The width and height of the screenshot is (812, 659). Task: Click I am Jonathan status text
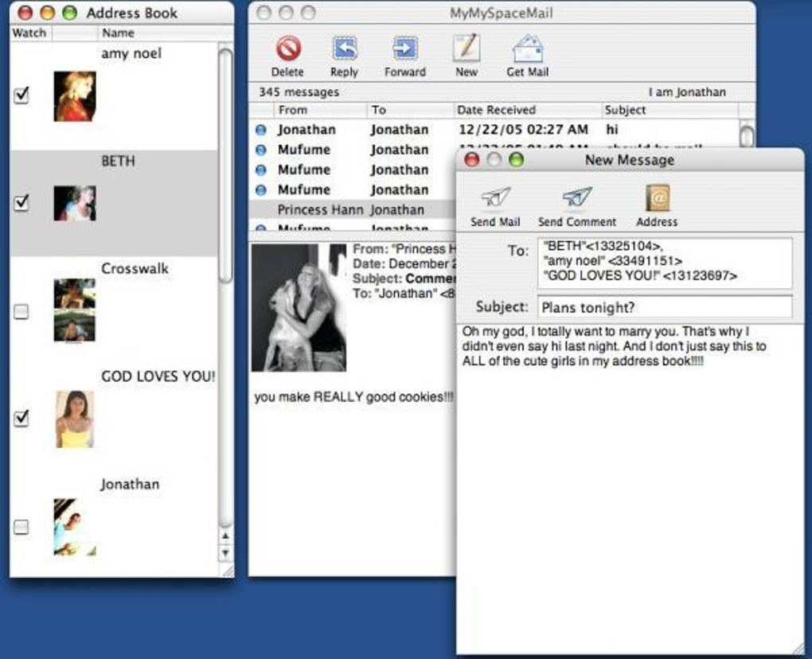[x=687, y=92]
